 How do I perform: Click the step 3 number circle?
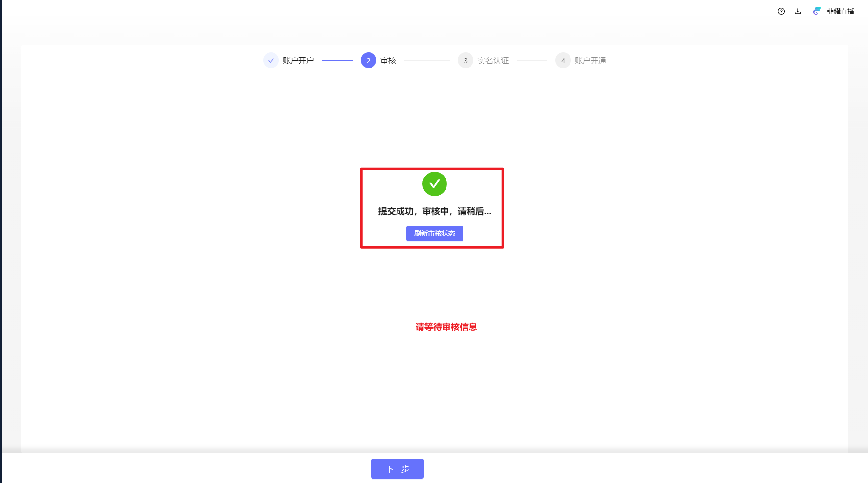click(466, 60)
